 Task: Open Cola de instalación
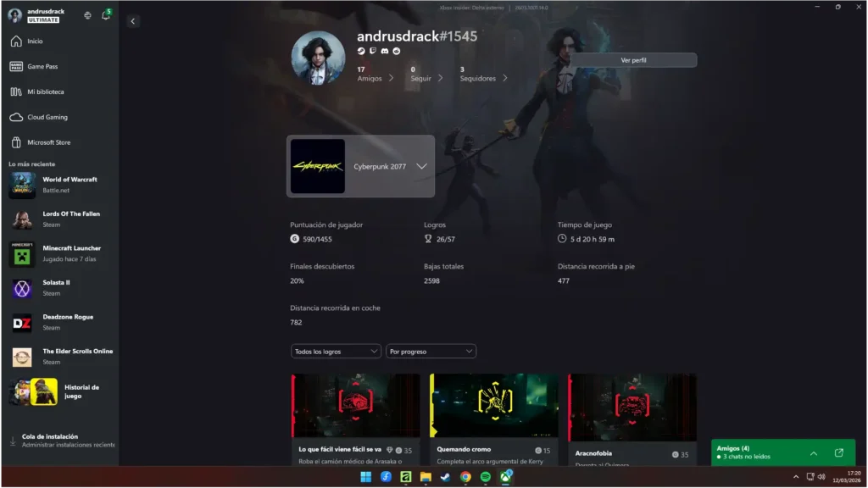[x=50, y=436]
